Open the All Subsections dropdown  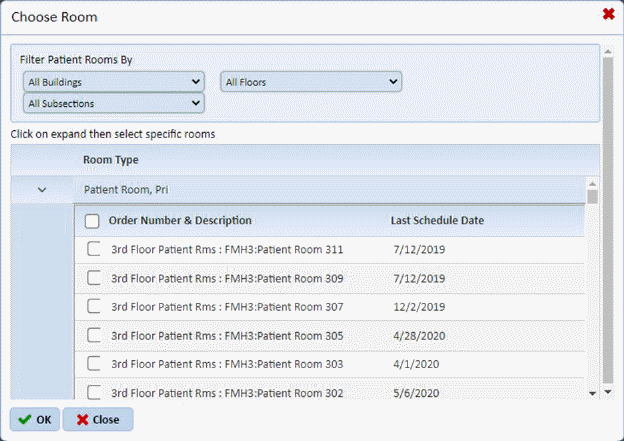[113, 102]
